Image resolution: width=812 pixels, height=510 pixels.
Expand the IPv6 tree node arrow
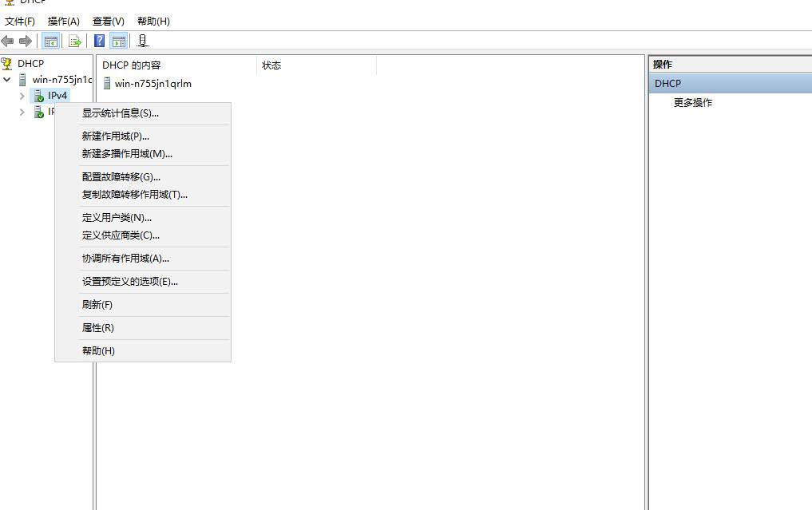click(22, 113)
